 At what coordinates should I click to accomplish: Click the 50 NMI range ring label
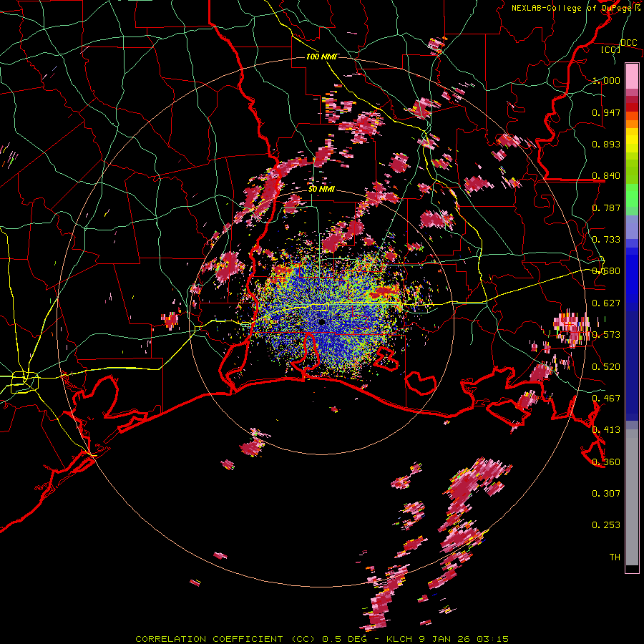[x=321, y=189]
